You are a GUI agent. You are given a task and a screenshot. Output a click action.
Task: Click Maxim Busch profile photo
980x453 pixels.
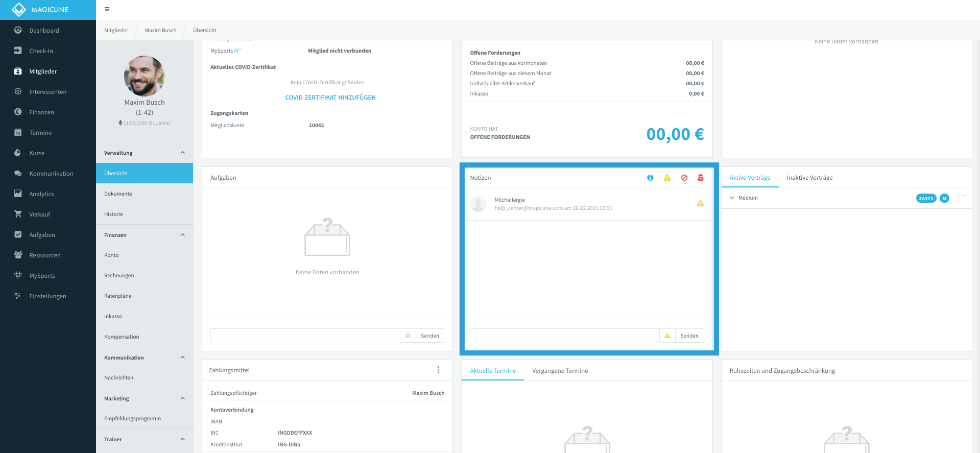click(x=145, y=76)
